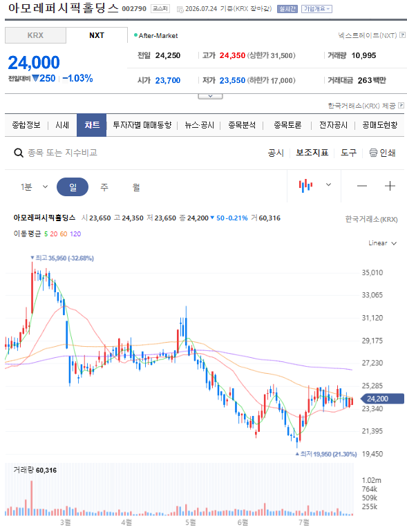Image resolution: width=407 pixels, height=532 pixels.
Task: Zoom out chart with minus icon
Action: pyautogui.click(x=362, y=186)
